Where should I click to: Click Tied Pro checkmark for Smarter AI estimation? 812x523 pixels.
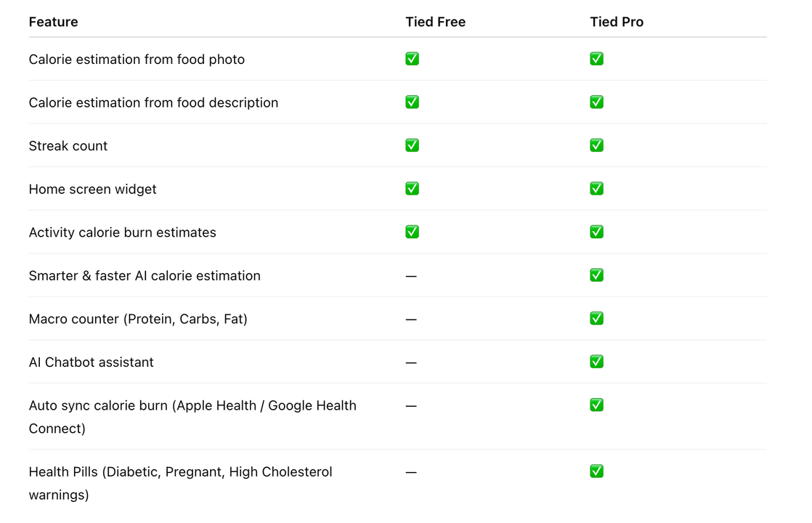pos(596,275)
